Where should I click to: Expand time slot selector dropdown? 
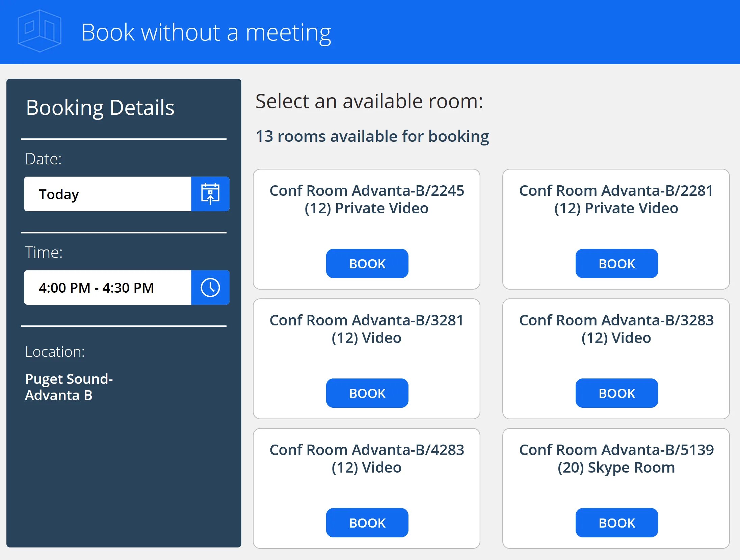(209, 288)
